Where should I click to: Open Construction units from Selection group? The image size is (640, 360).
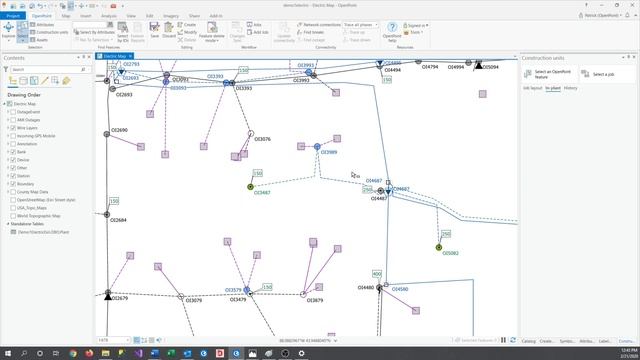pos(49,32)
